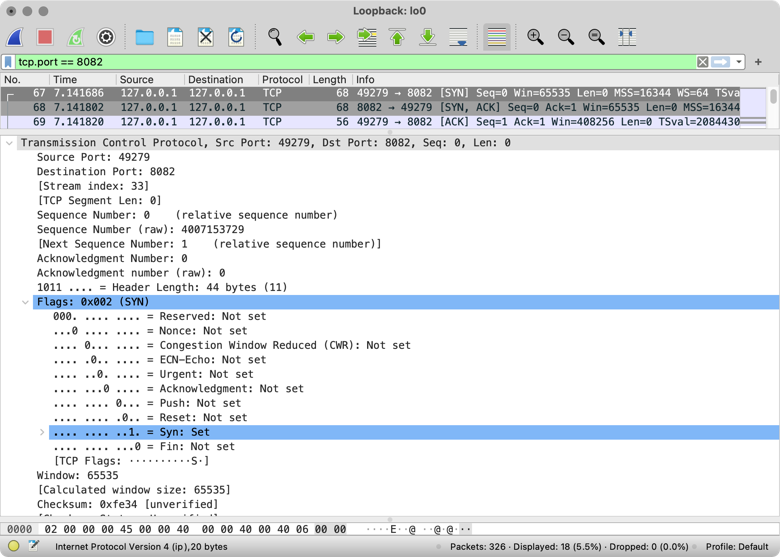Add a filter button with plus
The width and height of the screenshot is (780, 557).
pos(758,62)
